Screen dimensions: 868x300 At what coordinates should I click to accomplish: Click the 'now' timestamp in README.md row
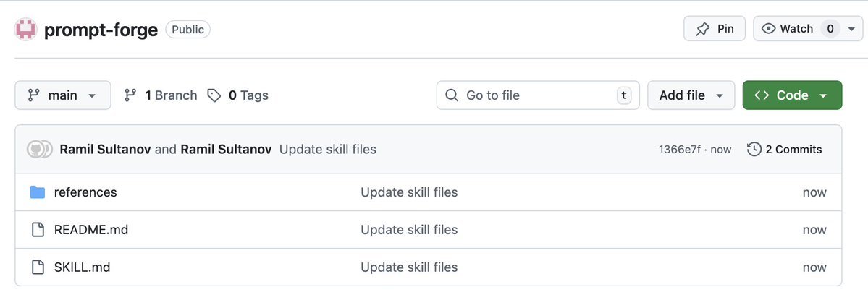814,230
